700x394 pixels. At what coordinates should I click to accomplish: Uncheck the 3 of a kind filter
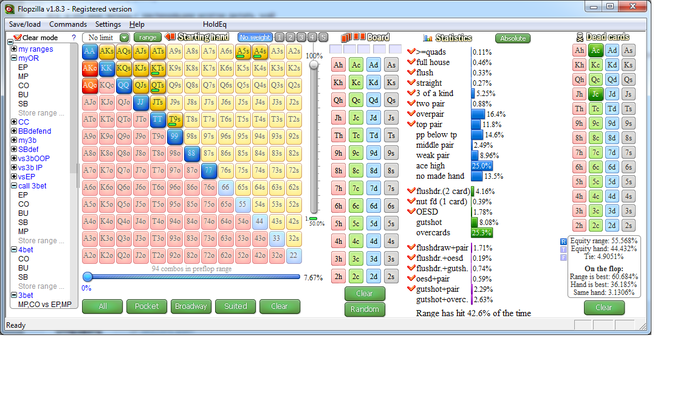411,93
